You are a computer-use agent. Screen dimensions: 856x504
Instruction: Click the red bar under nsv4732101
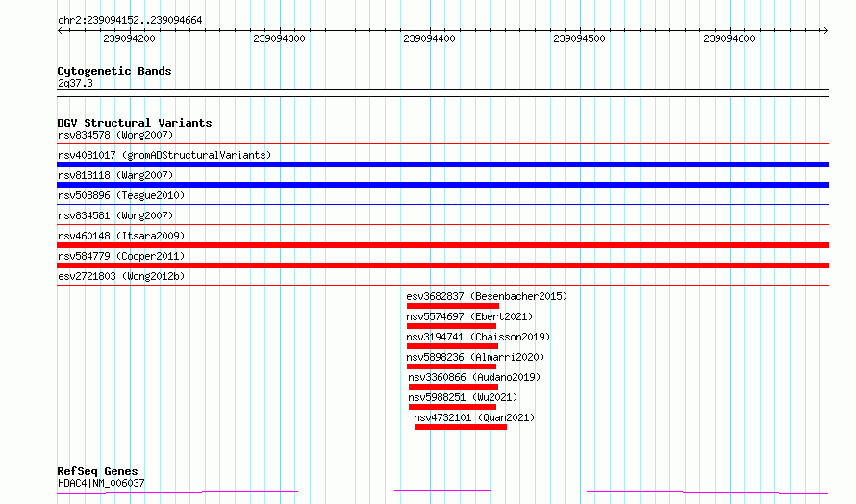click(x=460, y=427)
